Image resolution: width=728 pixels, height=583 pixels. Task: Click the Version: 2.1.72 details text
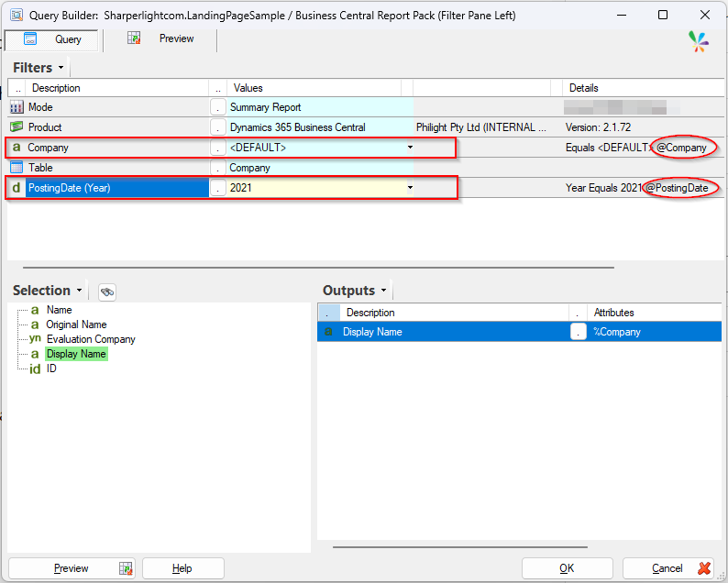pos(598,127)
